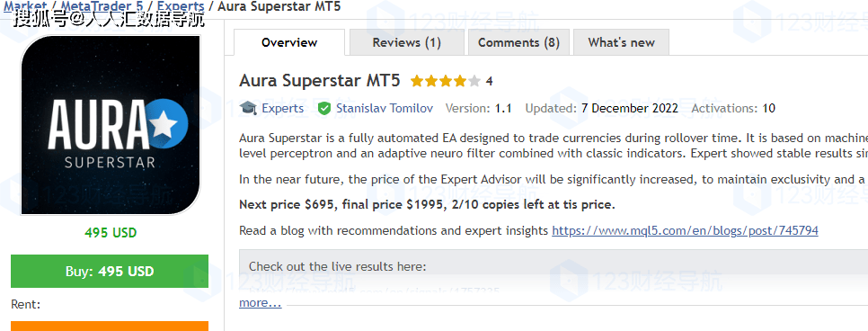Image resolution: width=868 pixels, height=331 pixels.
Task: Click the orange Rent button
Action: click(110, 326)
